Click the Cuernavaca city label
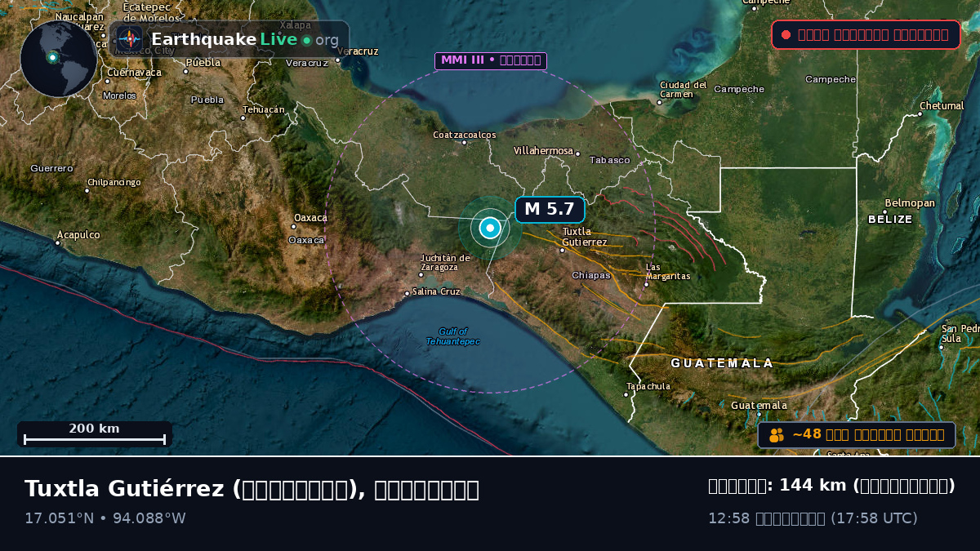Viewport: 980px width, 551px height. click(x=134, y=73)
